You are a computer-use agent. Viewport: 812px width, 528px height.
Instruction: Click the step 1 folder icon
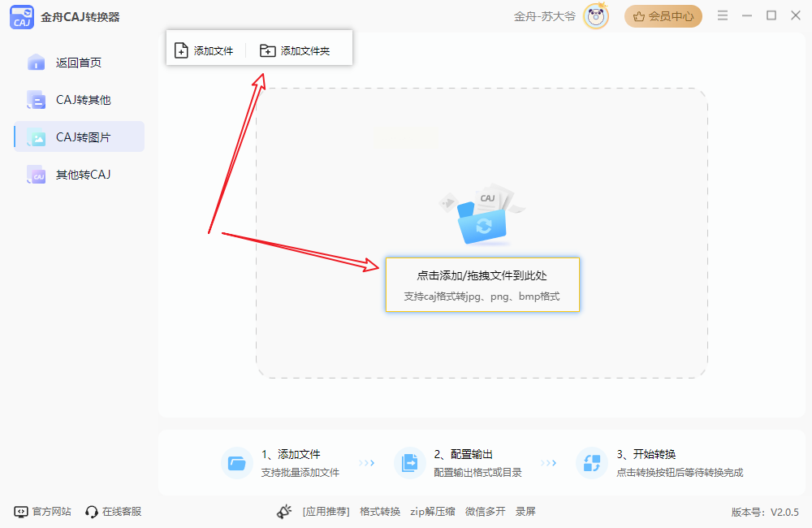(x=236, y=463)
